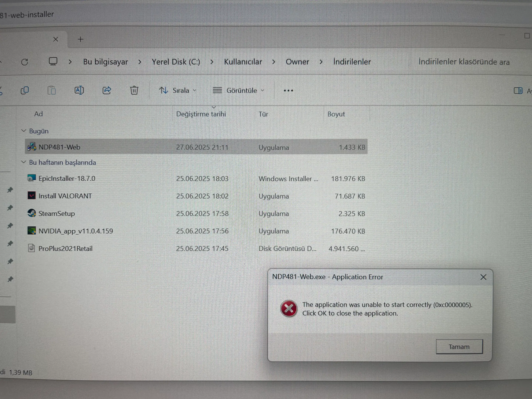Open the three-dots more options menu
The image size is (532, 399).
click(288, 91)
